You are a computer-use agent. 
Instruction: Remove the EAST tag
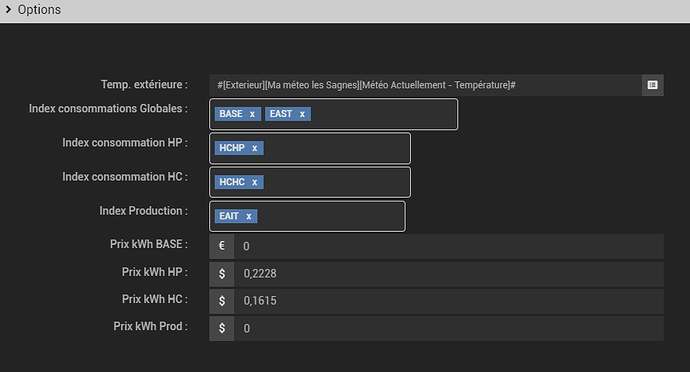pyautogui.click(x=302, y=114)
